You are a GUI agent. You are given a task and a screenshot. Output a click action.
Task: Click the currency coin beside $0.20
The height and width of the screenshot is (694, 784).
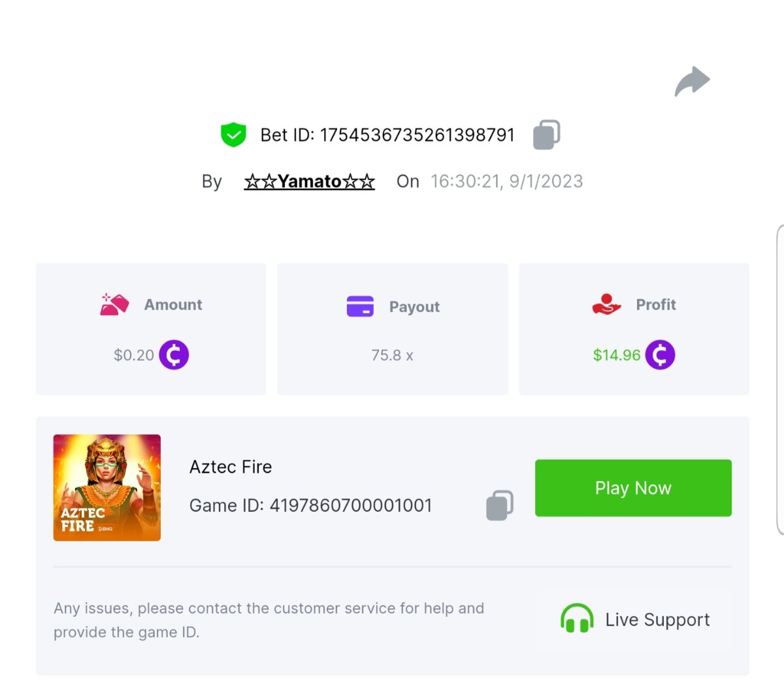click(x=174, y=355)
